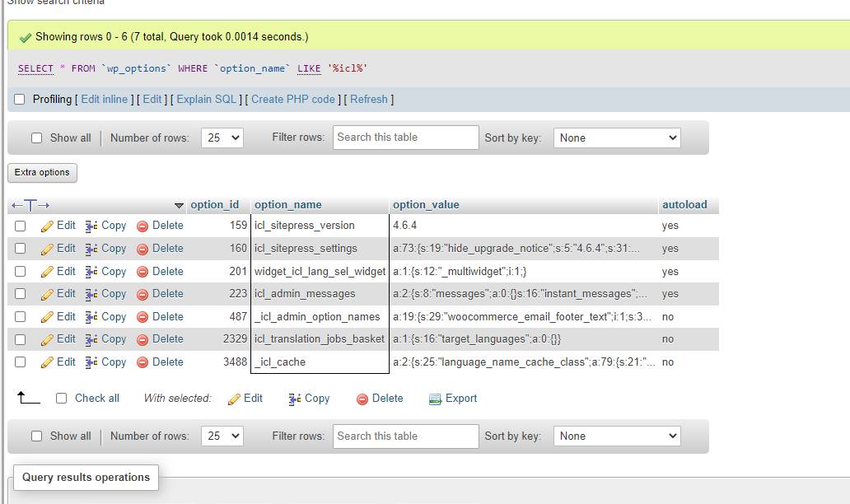
Task: Click the With selected Delete icon
Action: (x=362, y=399)
